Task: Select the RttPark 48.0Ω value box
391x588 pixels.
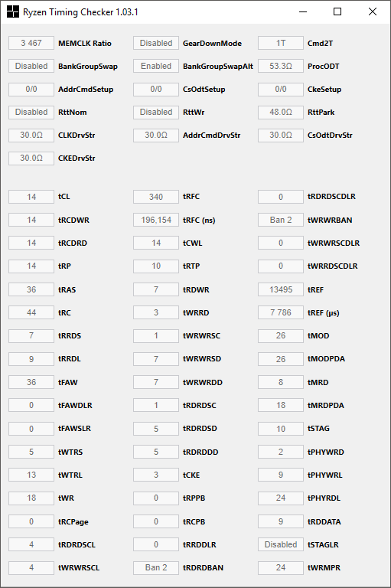Action: point(281,112)
